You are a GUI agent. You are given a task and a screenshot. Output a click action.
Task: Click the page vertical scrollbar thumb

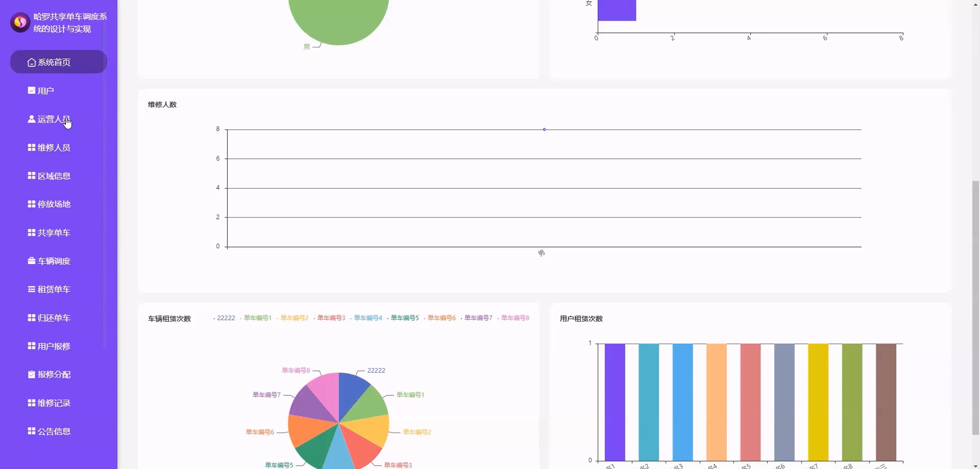coord(975,308)
